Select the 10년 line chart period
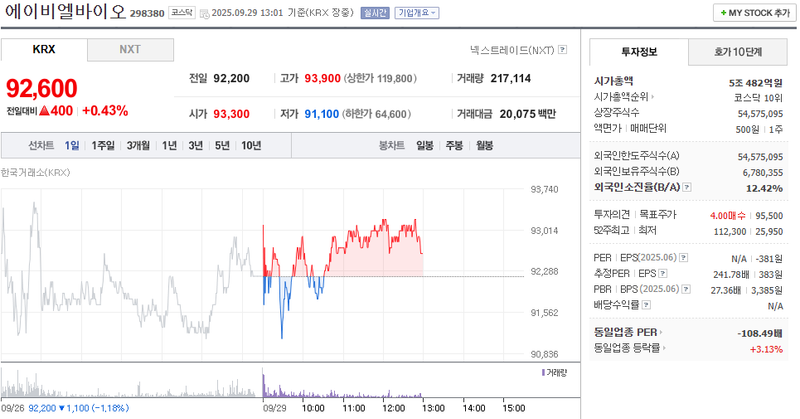Screen dimensions: 800x419 (251, 146)
